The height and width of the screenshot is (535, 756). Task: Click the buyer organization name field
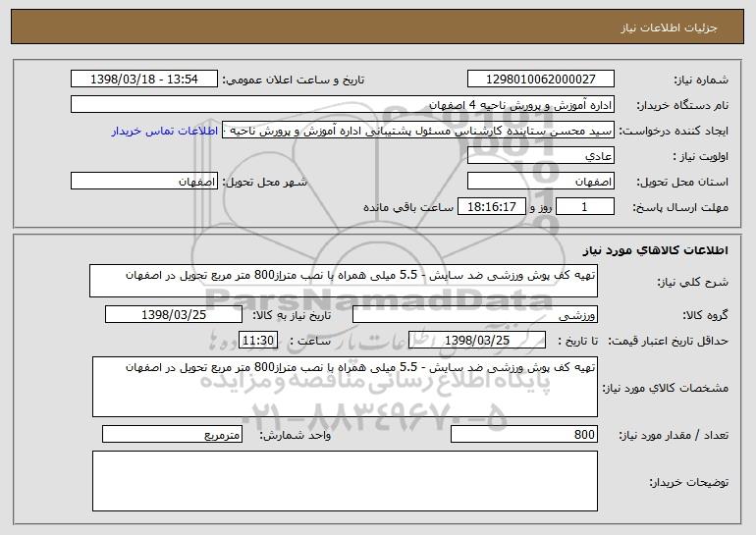pos(343,104)
